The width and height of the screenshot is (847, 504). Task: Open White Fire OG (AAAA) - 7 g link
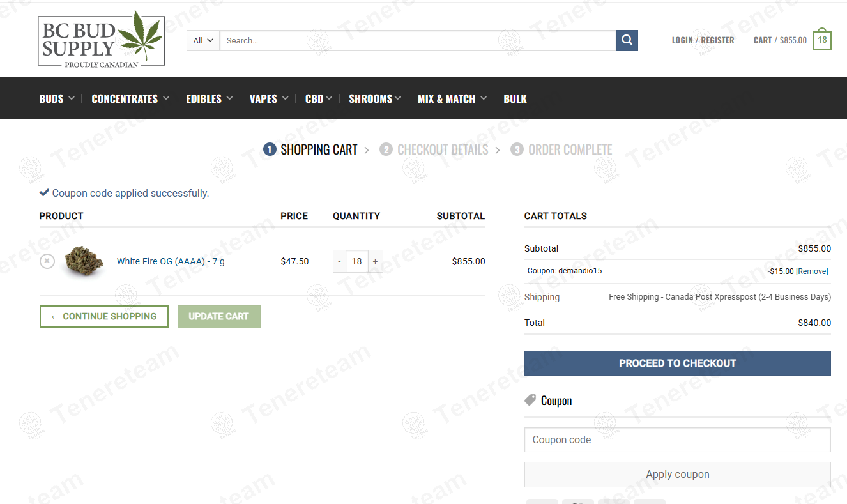point(171,261)
